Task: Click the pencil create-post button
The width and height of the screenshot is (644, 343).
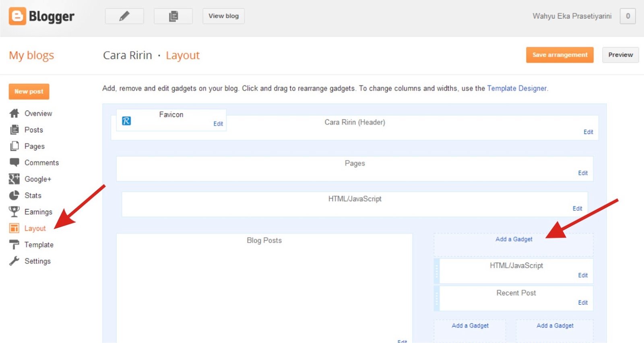Action: (124, 16)
